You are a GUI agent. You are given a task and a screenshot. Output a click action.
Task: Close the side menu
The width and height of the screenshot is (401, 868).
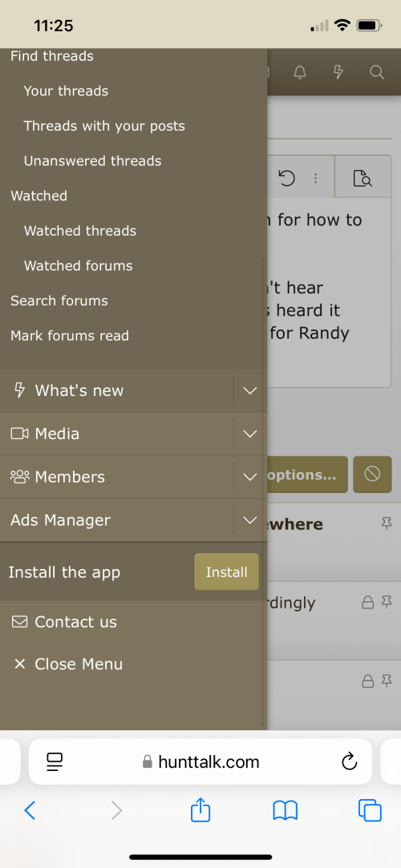pos(67,664)
